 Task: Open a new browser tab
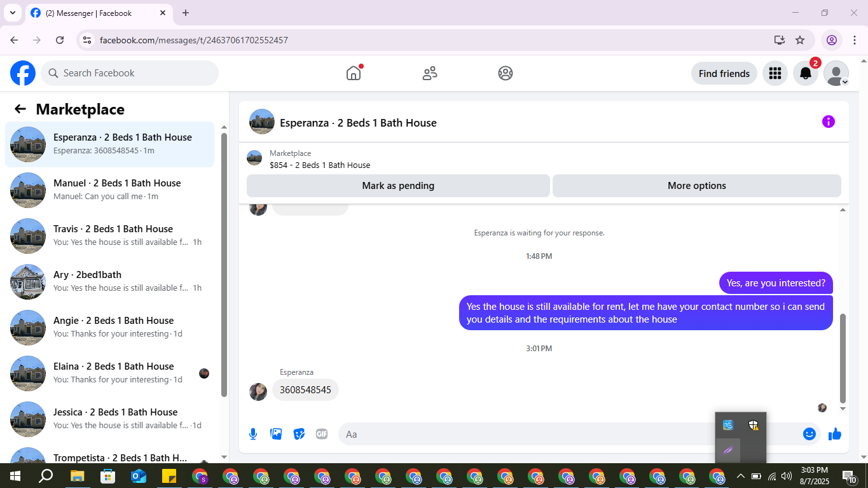[x=186, y=13]
